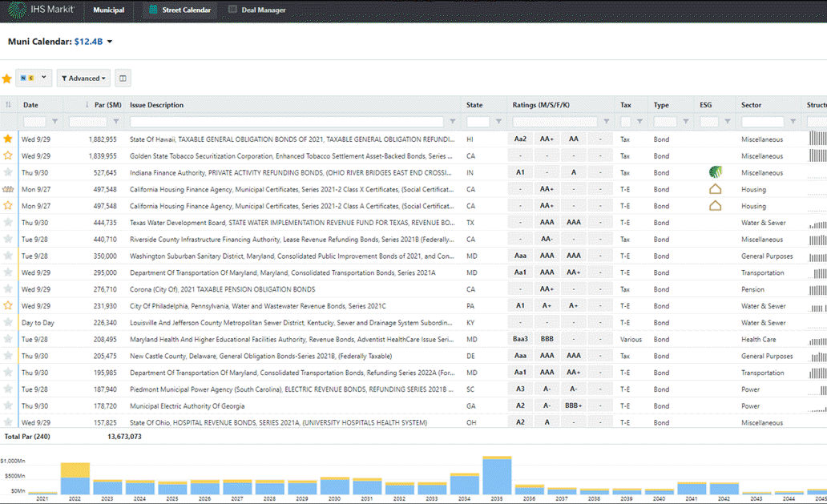Image resolution: width=827 pixels, height=504 pixels.
Task: Open the Municipal menu
Action: click(x=109, y=10)
